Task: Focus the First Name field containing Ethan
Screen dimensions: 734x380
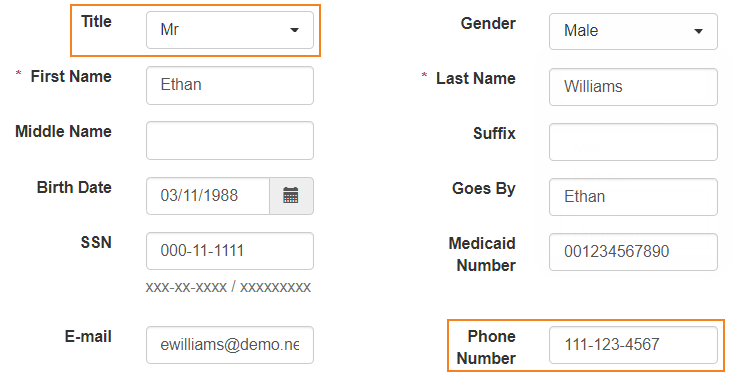Action: tap(230, 85)
